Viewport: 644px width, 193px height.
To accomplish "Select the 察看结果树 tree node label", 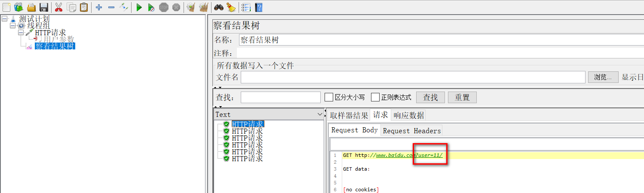I will (x=55, y=46).
